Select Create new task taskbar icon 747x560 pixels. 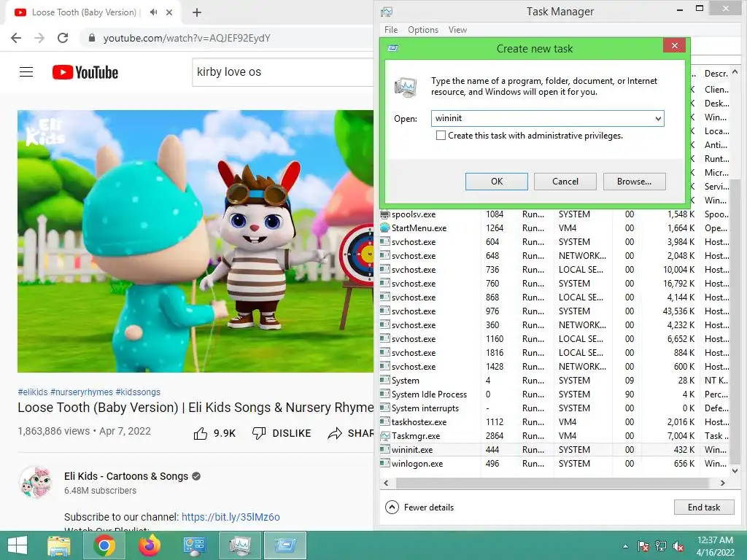pyautogui.click(x=285, y=545)
